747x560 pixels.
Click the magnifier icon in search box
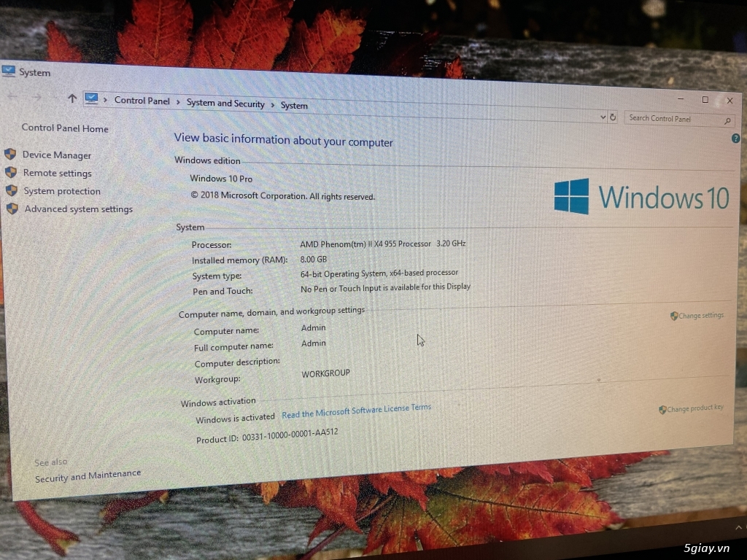pos(727,121)
